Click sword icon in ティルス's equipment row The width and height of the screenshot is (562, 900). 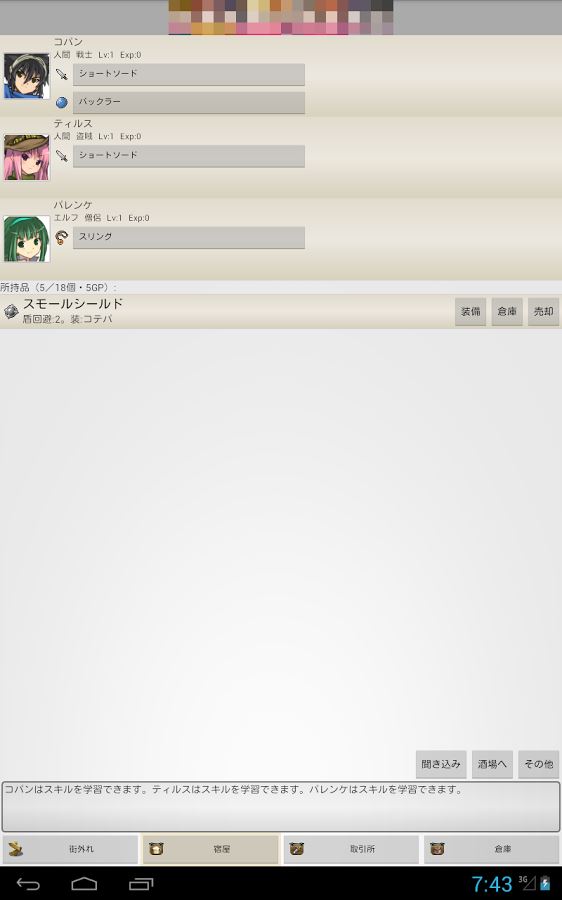click(61, 156)
